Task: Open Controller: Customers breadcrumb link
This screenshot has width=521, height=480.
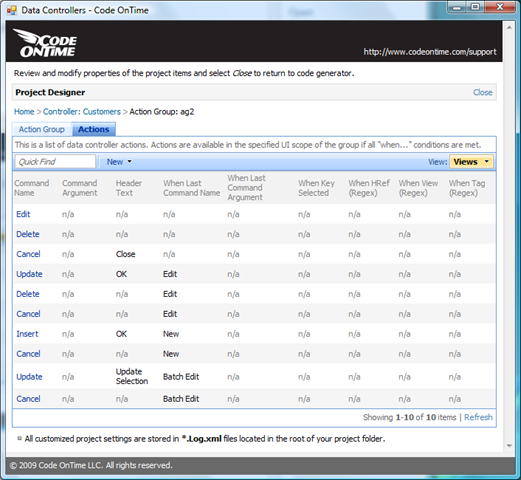Action: [x=82, y=112]
